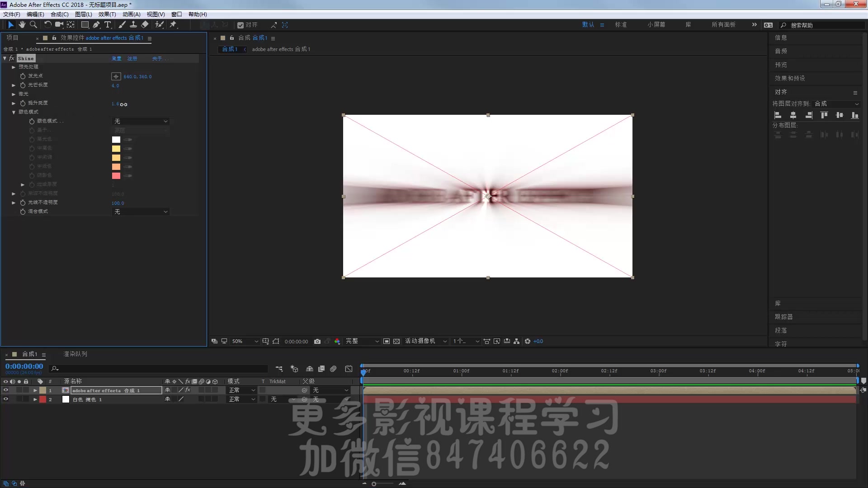868x488 pixels.
Task: Click the 阴影色 pink color swatch
Action: coord(116,175)
